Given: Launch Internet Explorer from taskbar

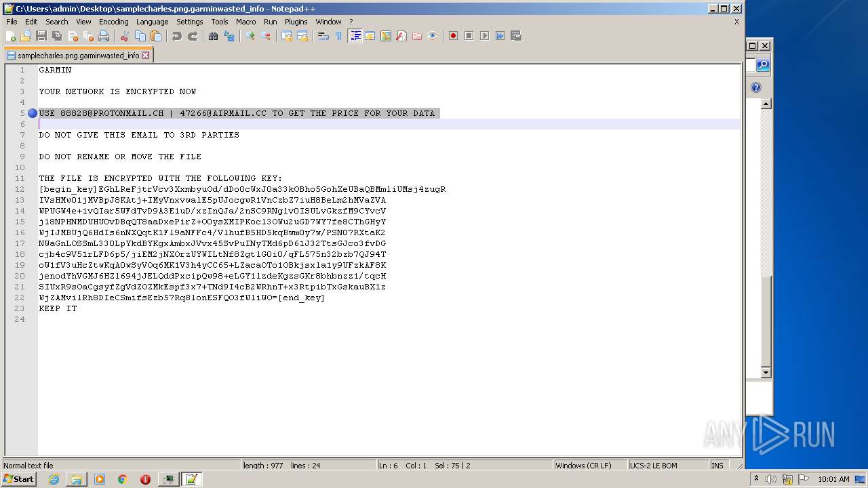Looking at the screenshot, I should tap(54, 479).
